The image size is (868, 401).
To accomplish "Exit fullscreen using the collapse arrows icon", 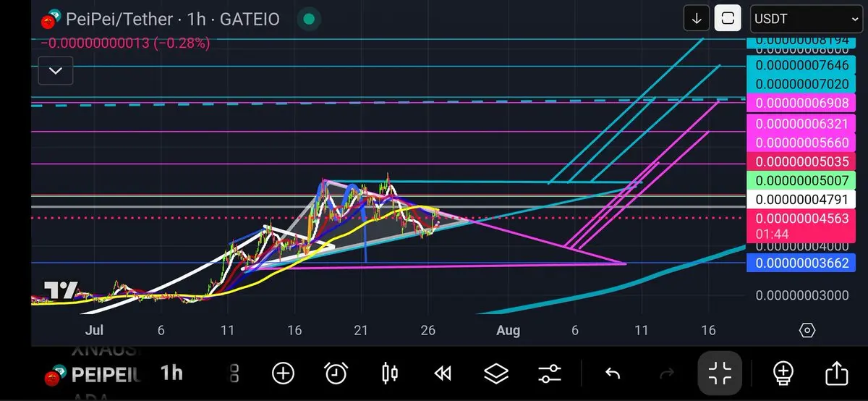I will (720, 373).
